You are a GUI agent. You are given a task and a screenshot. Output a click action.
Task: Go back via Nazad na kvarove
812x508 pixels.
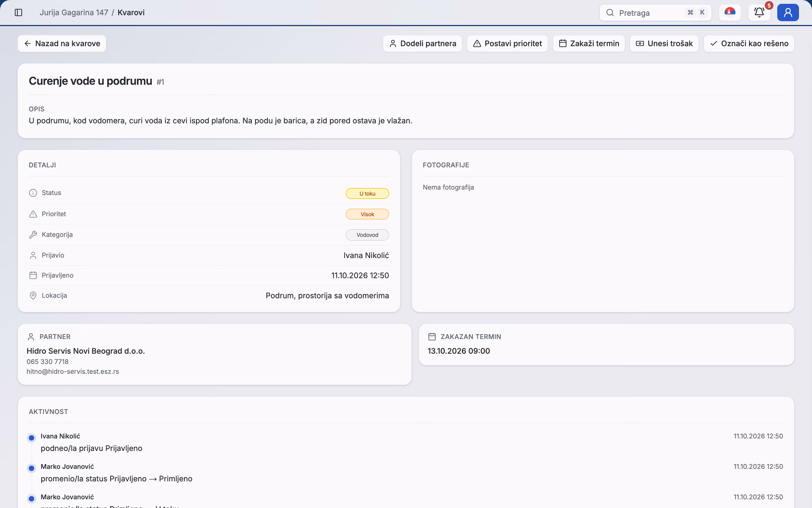tap(62, 44)
